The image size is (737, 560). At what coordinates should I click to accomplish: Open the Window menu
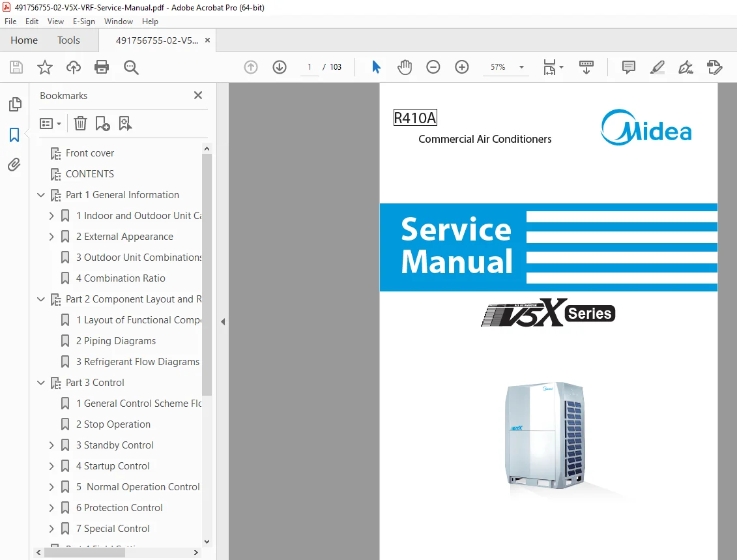(119, 21)
